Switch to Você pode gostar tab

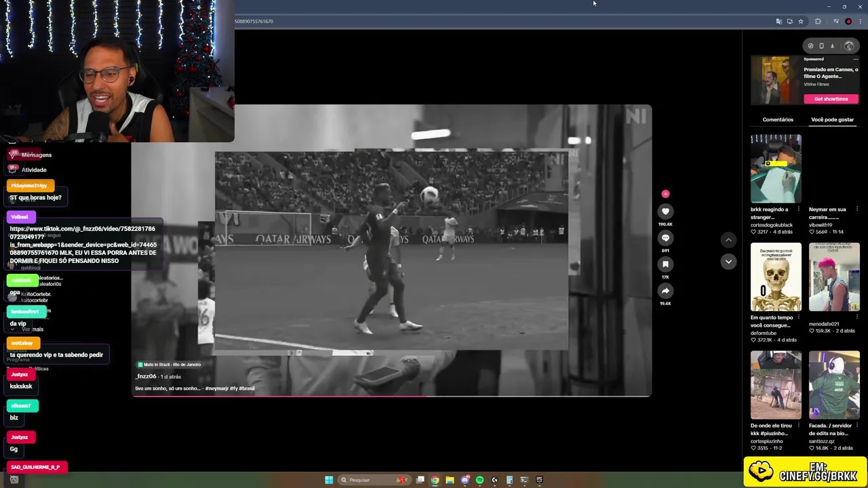[x=832, y=119]
